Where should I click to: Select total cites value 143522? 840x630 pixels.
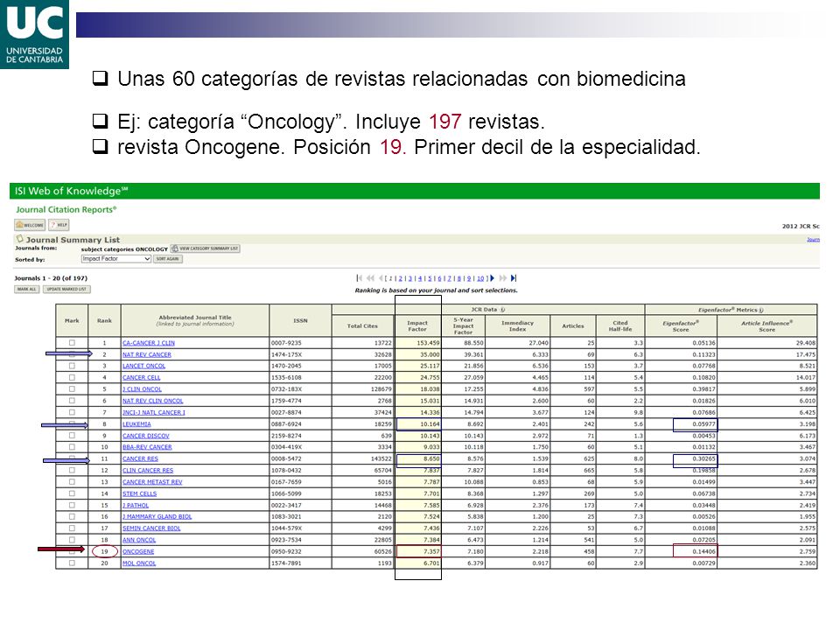coord(381,458)
